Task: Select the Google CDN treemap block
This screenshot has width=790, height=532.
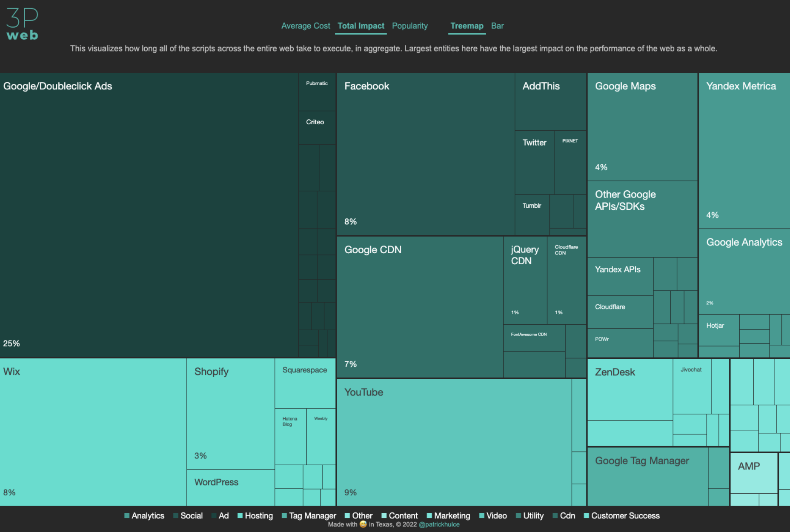Action: [x=420, y=307]
